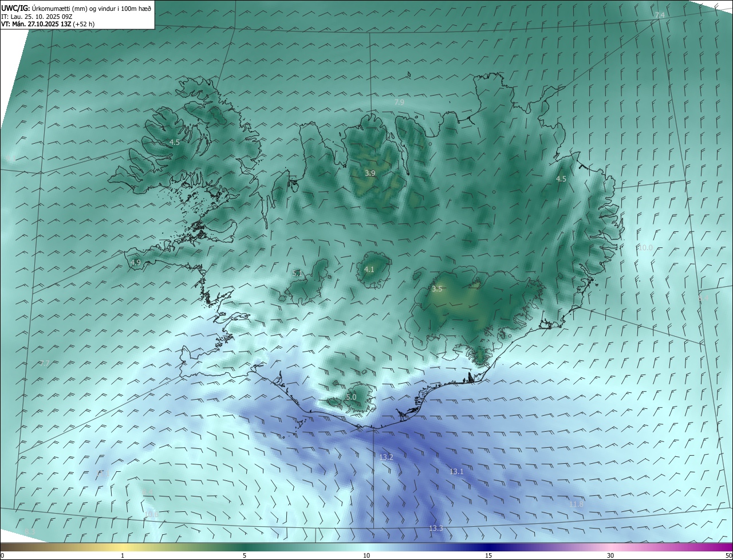Click the 13.2 value south of the coast
Image resolution: width=733 pixels, height=560 pixels.
click(387, 457)
